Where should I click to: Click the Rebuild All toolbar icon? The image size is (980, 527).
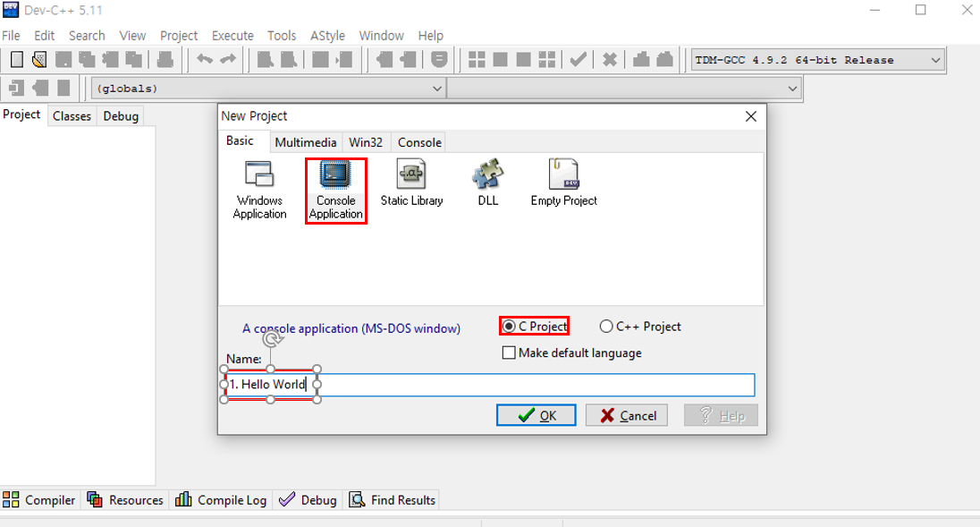pyautogui.click(x=547, y=60)
